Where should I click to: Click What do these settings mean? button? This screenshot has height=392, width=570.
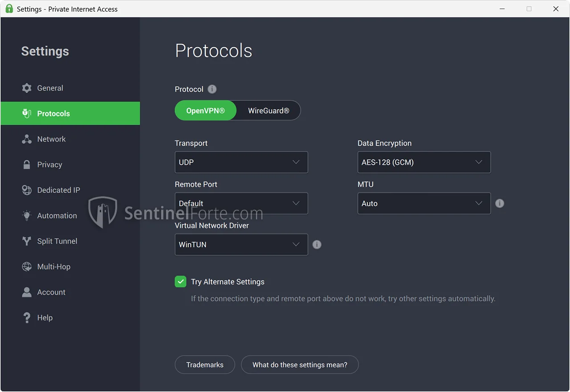point(300,365)
